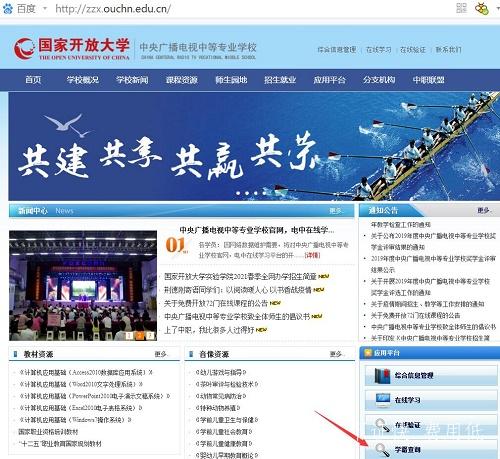Open 联系我们 link in top header
The height and width of the screenshot is (459, 500).
point(448,50)
